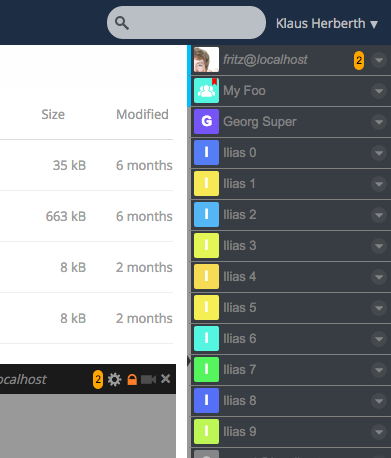Click the Ilias 0 avatar icon
This screenshot has height=458, width=391.
(206, 153)
